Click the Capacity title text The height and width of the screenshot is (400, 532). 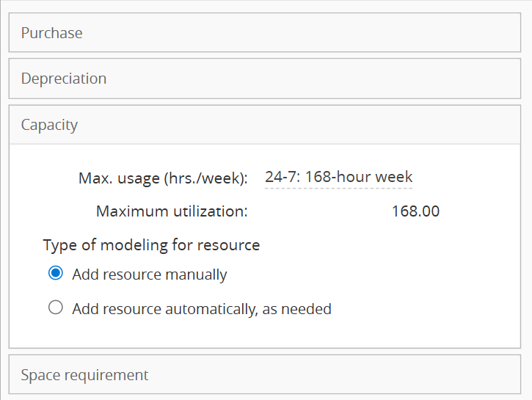pos(49,125)
